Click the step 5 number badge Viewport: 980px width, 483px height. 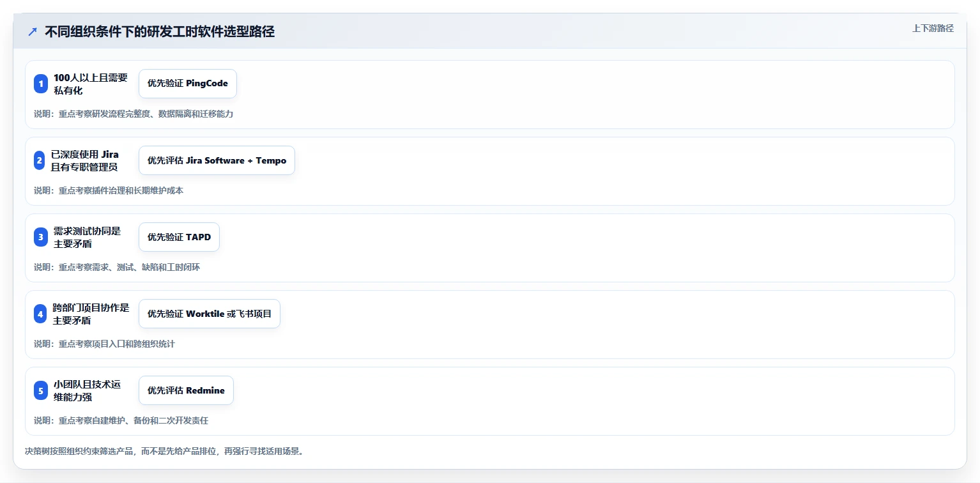(41, 390)
